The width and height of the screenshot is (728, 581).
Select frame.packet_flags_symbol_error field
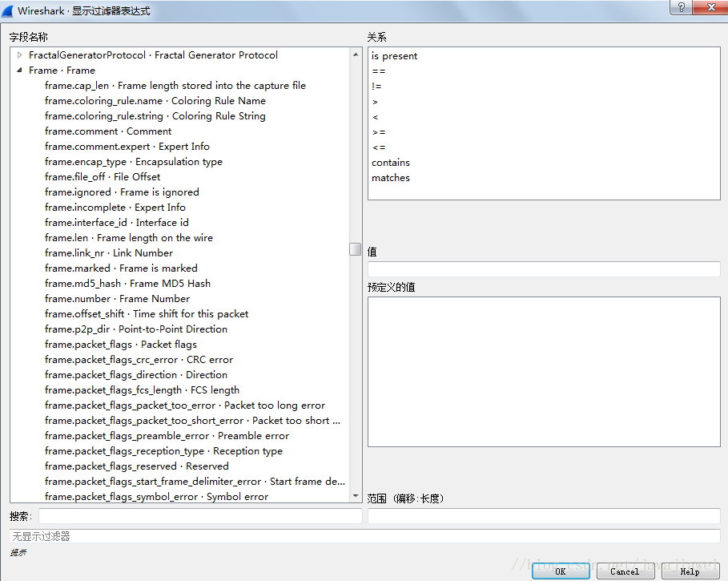pyautogui.click(x=156, y=497)
